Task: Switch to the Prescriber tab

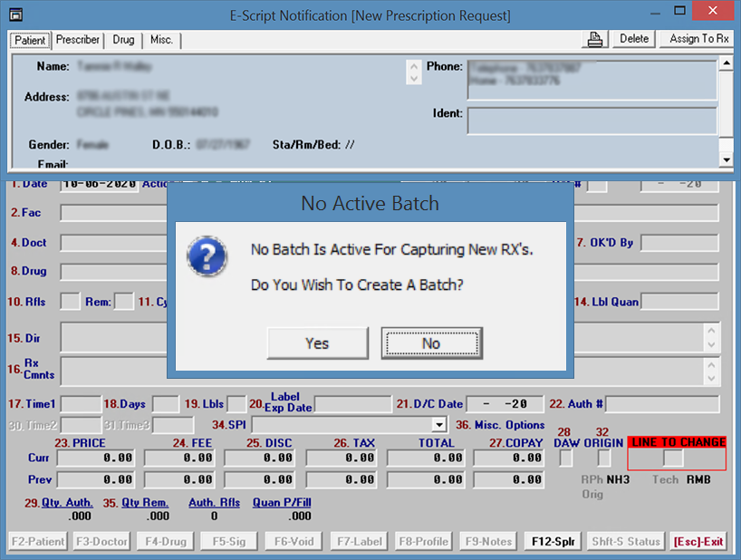Action: [78, 40]
